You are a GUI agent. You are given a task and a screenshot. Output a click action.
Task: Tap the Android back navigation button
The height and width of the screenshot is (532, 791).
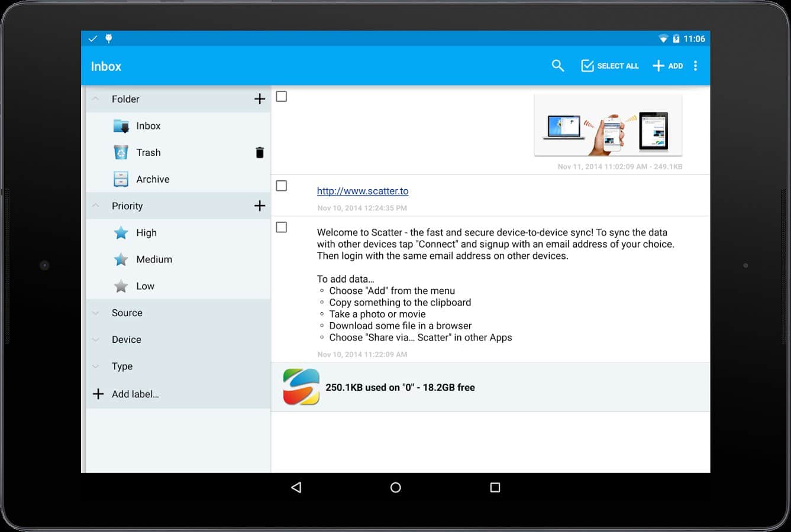tap(296, 487)
